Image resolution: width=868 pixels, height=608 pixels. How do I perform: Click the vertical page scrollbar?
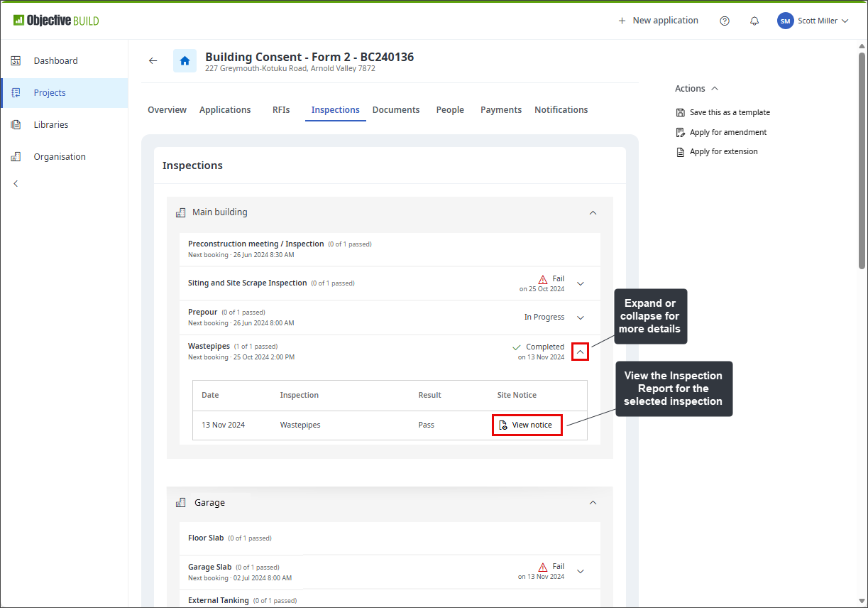pos(862,161)
